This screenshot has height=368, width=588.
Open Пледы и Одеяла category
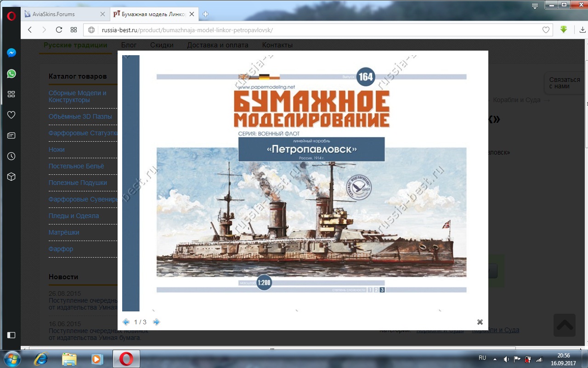click(x=73, y=216)
